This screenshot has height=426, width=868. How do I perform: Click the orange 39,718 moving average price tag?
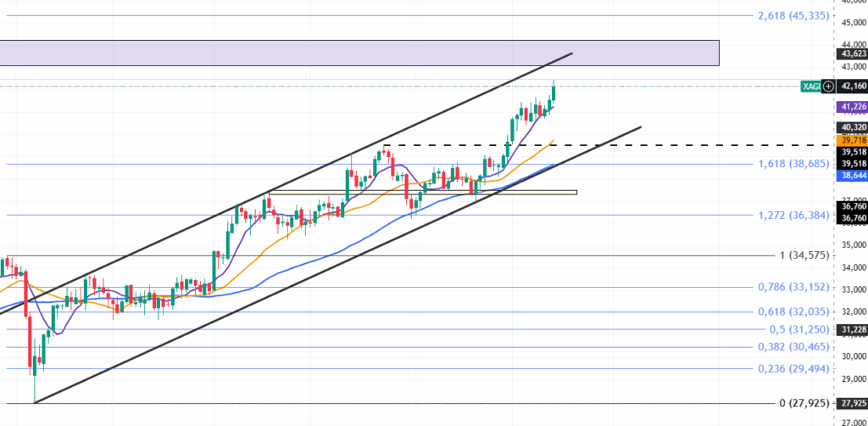coord(851,139)
